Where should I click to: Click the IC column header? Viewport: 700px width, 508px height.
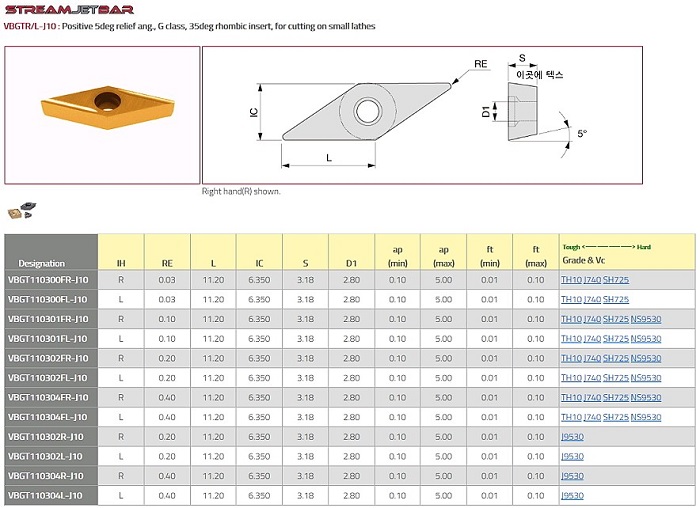[x=259, y=263]
